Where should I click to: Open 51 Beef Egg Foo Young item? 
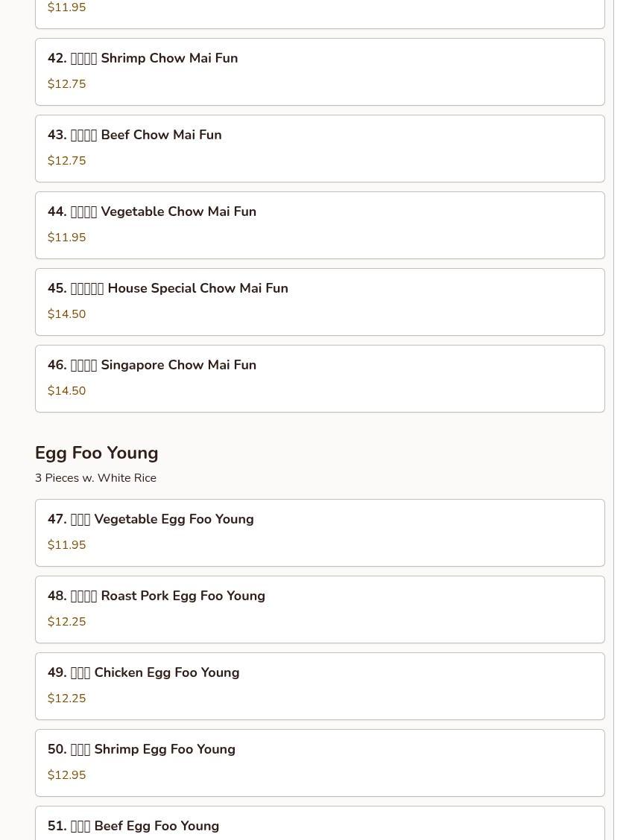pyautogui.click(x=319, y=825)
